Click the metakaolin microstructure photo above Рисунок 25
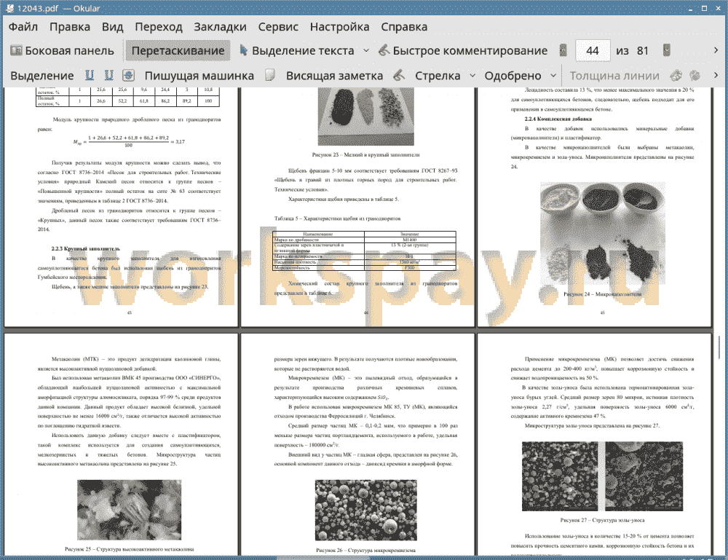Screen dimensions: 728x560 click(x=129, y=509)
